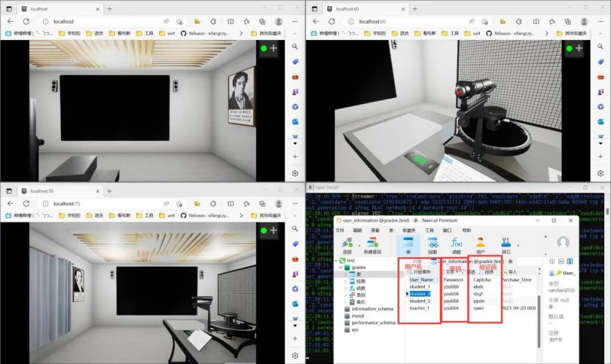The height and width of the screenshot is (364, 611).
Task: Open the search sidebar icon in the localhost:60 window
Action: point(600,46)
